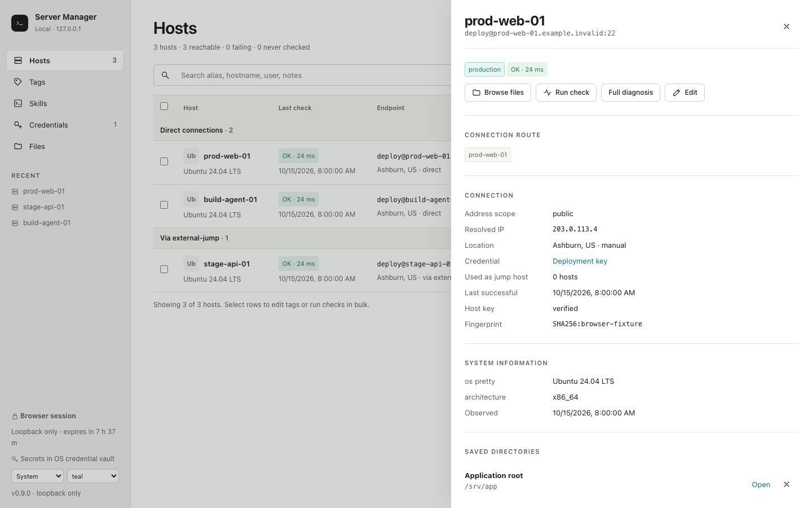Screen dimensions: 812x508
Task: Check the prod-web-01 row checkbox
Action: click(x=164, y=161)
